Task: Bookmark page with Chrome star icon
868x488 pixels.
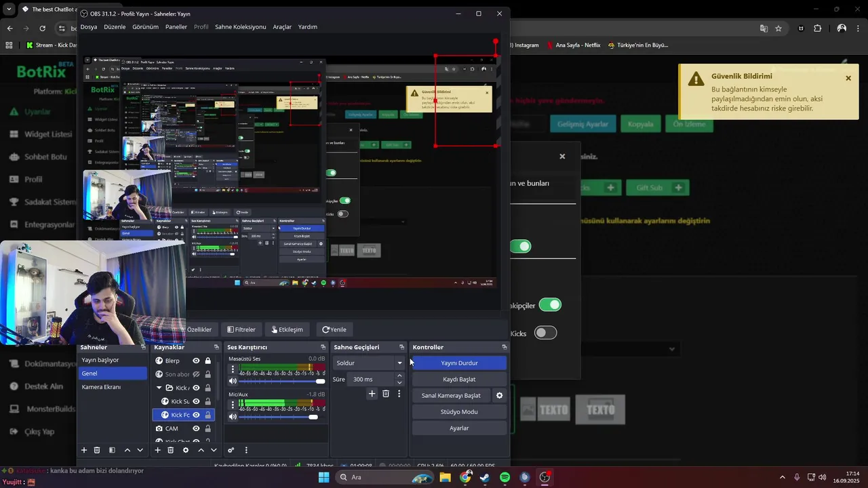Action: click(x=778, y=28)
